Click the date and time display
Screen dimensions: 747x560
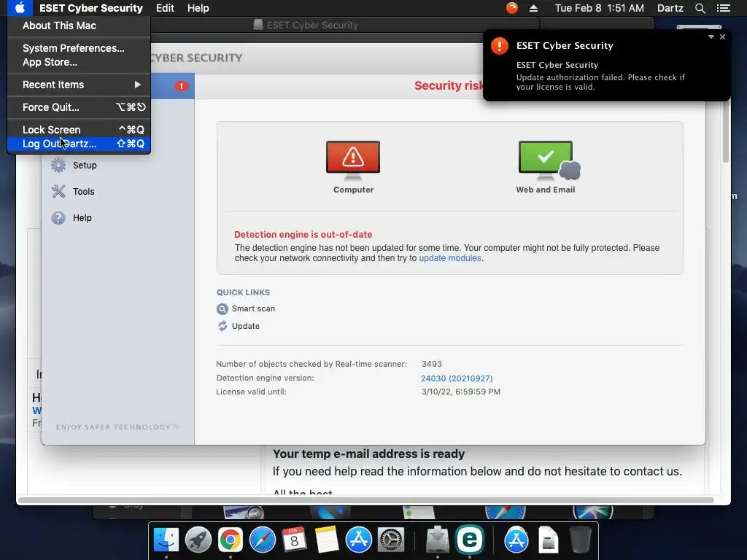point(600,8)
